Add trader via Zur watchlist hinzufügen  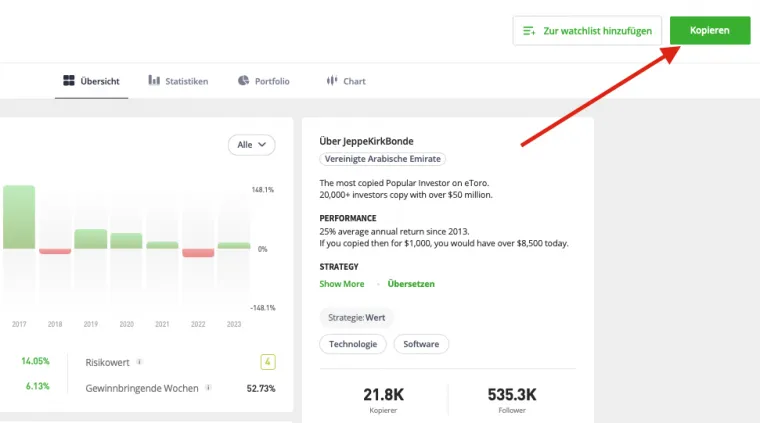click(x=587, y=31)
